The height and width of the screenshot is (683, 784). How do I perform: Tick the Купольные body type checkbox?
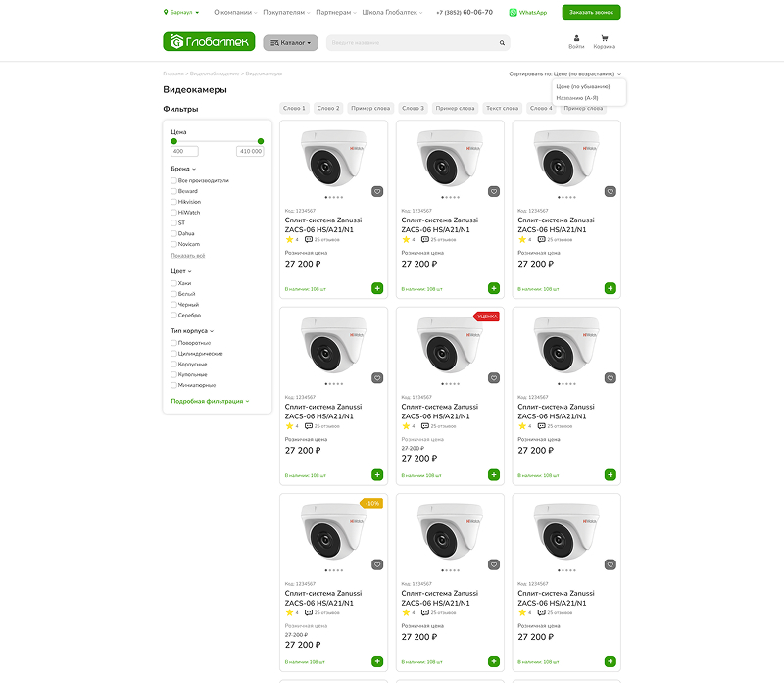pos(173,374)
